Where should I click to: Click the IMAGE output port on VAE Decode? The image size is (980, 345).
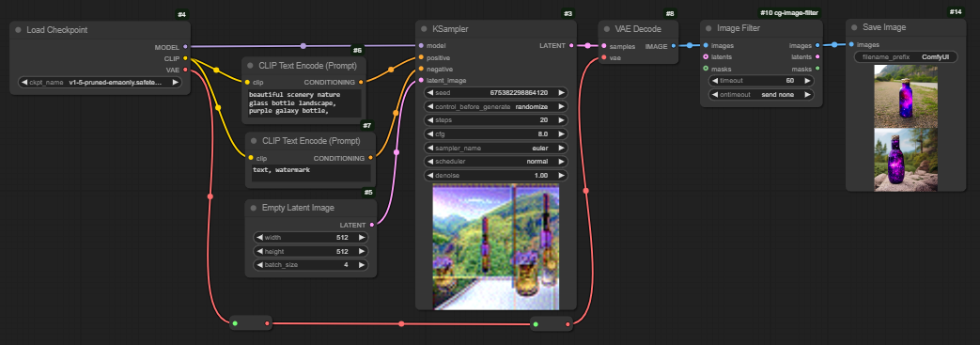click(x=673, y=46)
